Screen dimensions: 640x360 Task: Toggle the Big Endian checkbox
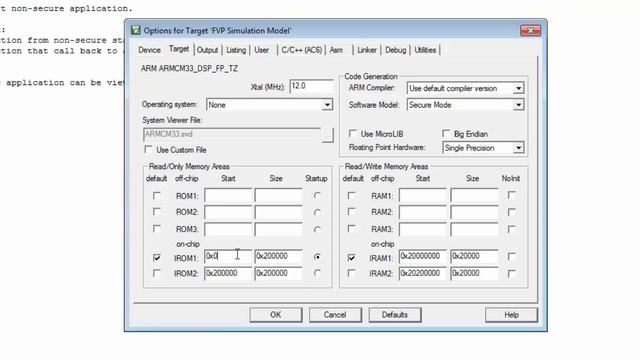click(x=446, y=133)
